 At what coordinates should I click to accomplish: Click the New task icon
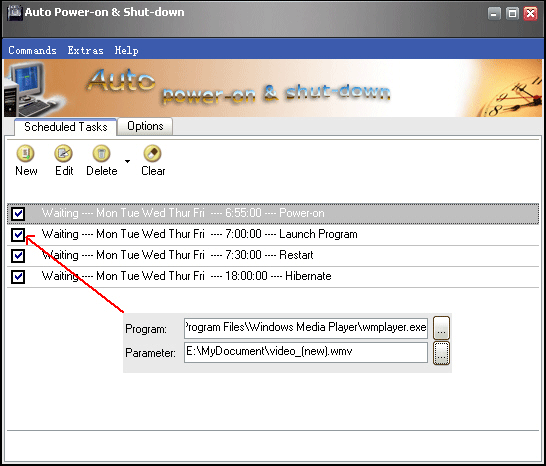pyautogui.click(x=25, y=153)
